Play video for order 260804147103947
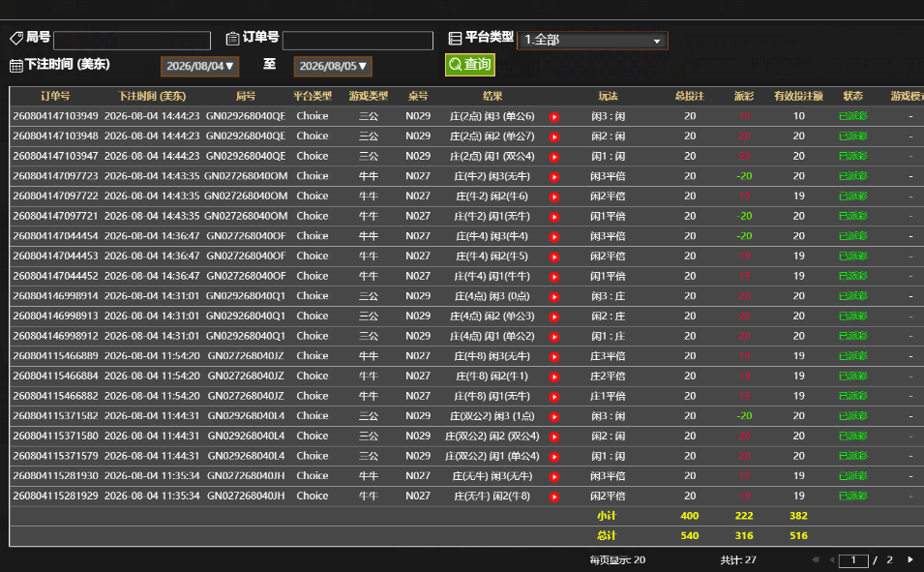The height and width of the screenshot is (572, 924). 554,157
